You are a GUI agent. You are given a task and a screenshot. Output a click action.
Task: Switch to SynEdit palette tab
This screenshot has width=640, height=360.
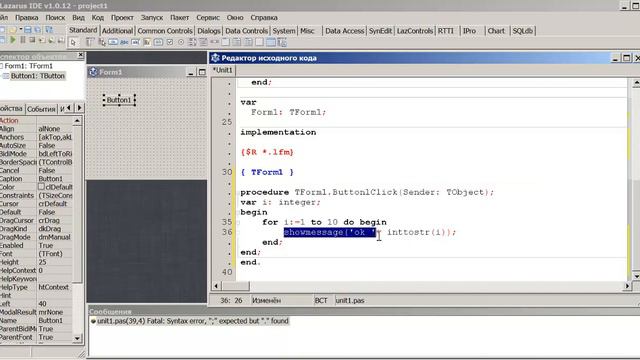click(x=380, y=31)
